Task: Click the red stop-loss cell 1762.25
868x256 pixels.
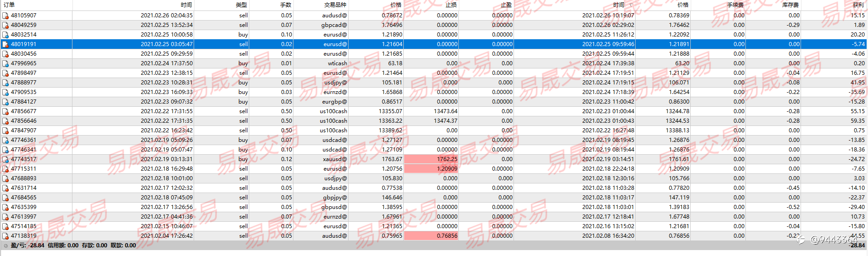Action: [x=431, y=159]
